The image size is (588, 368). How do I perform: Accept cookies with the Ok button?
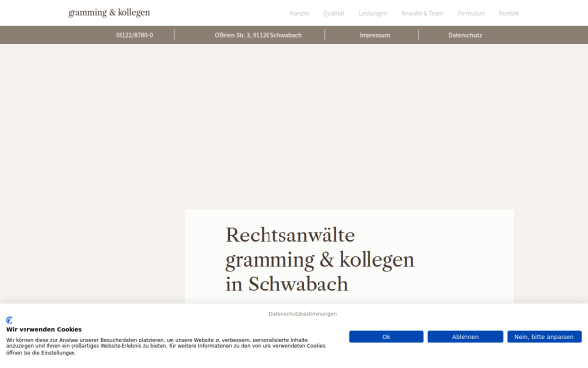(386, 337)
